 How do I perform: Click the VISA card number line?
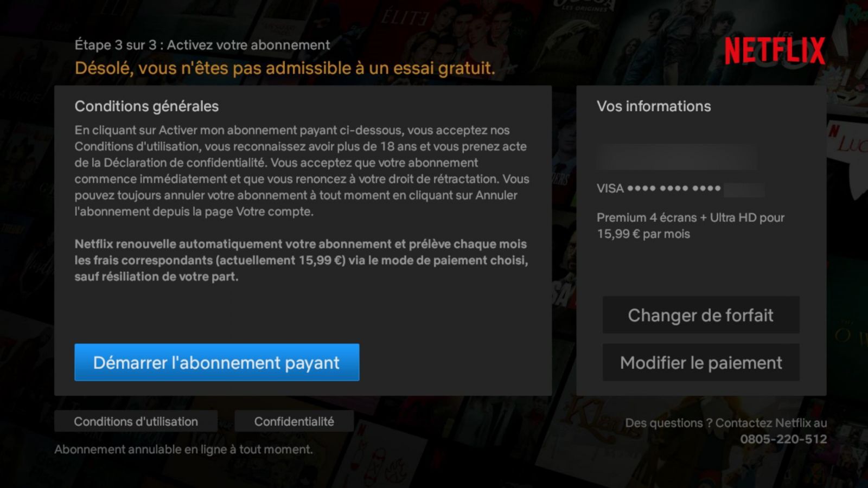tap(680, 189)
